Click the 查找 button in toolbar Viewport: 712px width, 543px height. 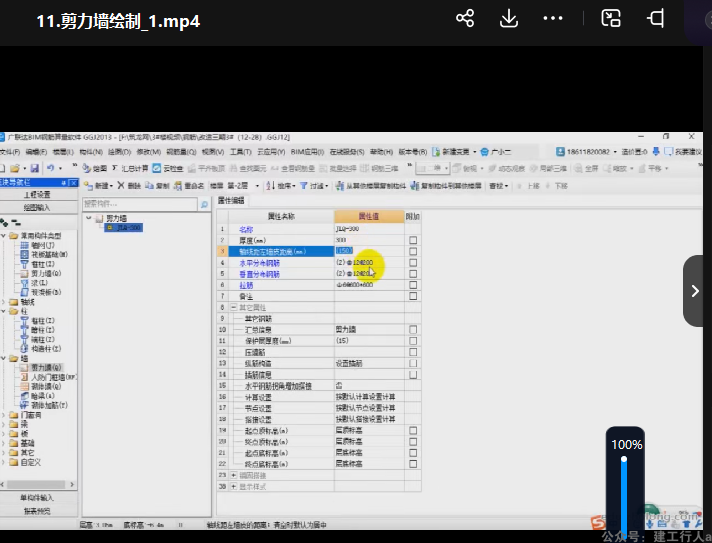click(x=498, y=186)
